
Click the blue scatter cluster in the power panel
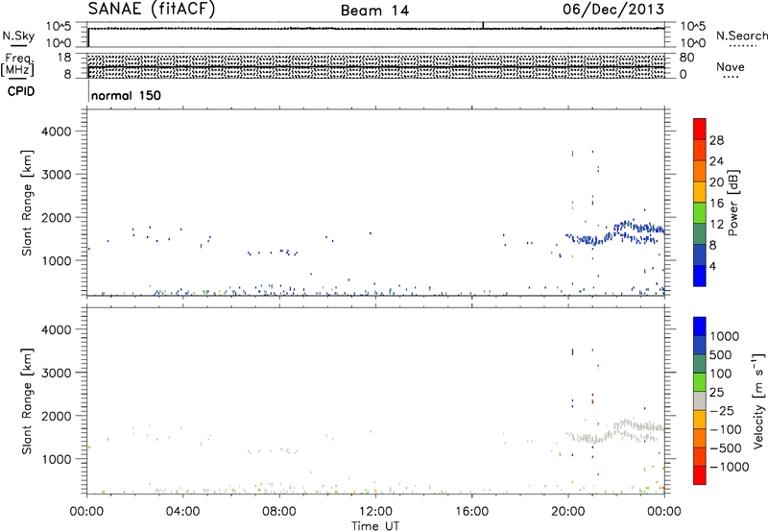coord(616,232)
